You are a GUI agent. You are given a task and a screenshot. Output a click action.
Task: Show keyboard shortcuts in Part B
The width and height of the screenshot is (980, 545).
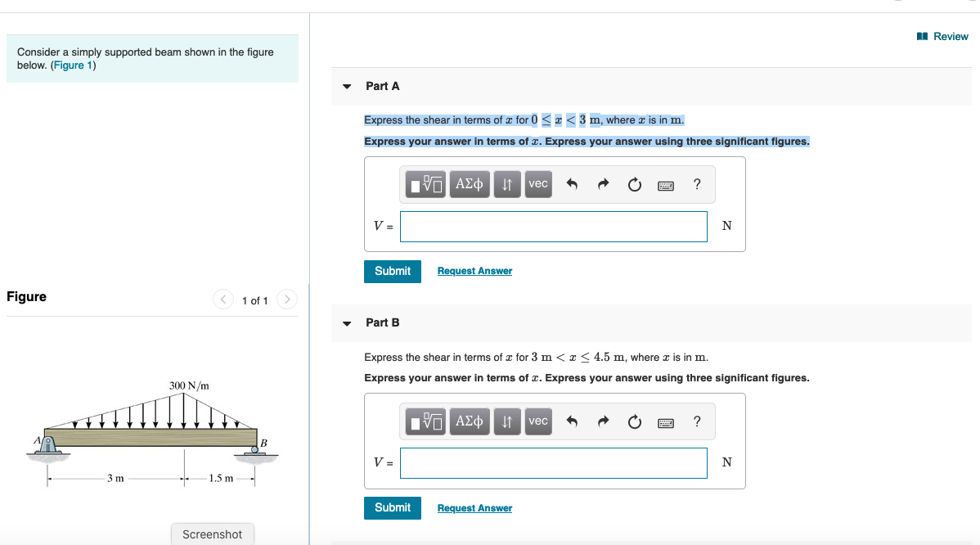tap(666, 423)
